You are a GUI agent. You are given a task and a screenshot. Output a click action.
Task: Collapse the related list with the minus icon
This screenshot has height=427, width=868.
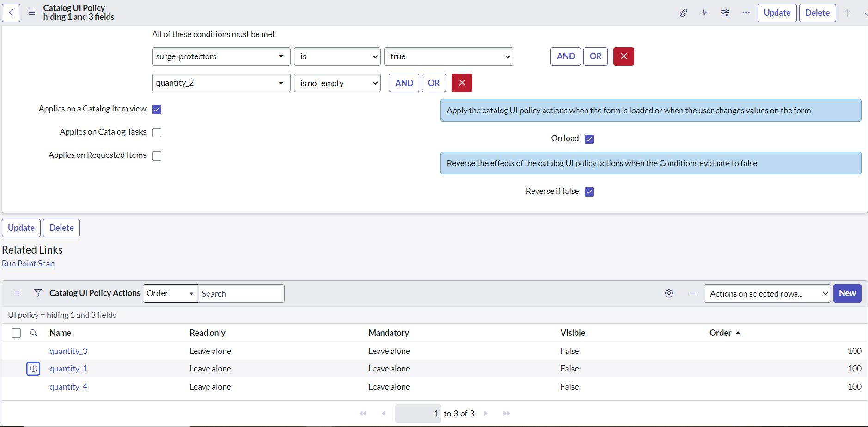coord(692,293)
